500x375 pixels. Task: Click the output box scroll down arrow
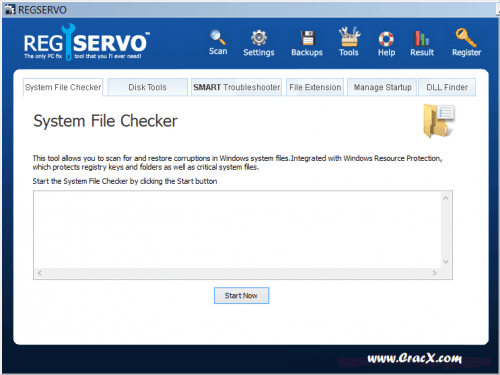click(x=446, y=262)
